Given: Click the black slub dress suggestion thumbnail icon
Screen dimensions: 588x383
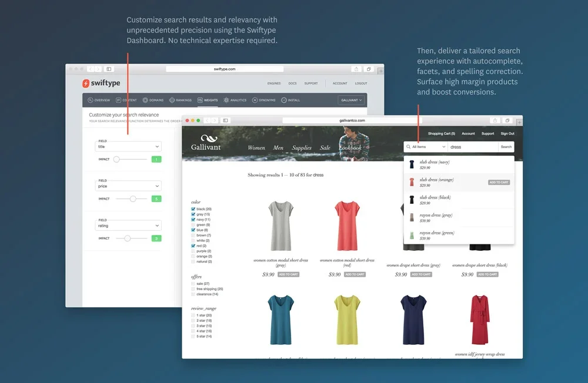Looking at the screenshot, I should pyautogui.click(x=412, y=200).
